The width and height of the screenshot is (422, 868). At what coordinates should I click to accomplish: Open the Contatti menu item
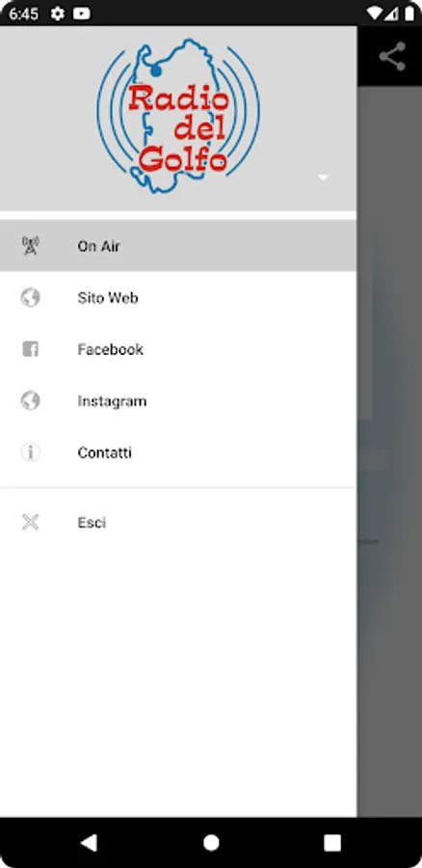click(178, 452)
